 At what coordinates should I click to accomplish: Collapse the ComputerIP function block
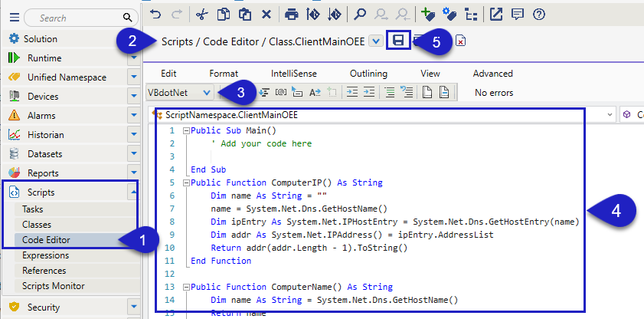pos(186,183)
